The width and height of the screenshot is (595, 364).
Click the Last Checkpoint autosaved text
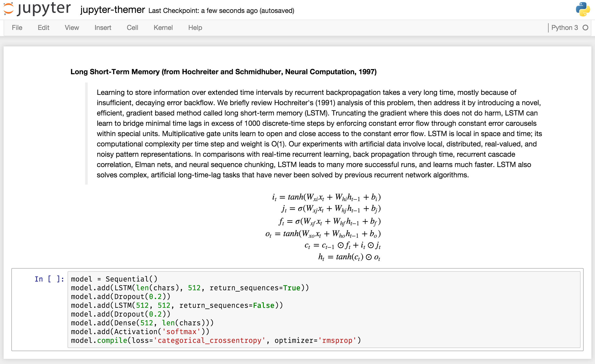tap(221, 11)
